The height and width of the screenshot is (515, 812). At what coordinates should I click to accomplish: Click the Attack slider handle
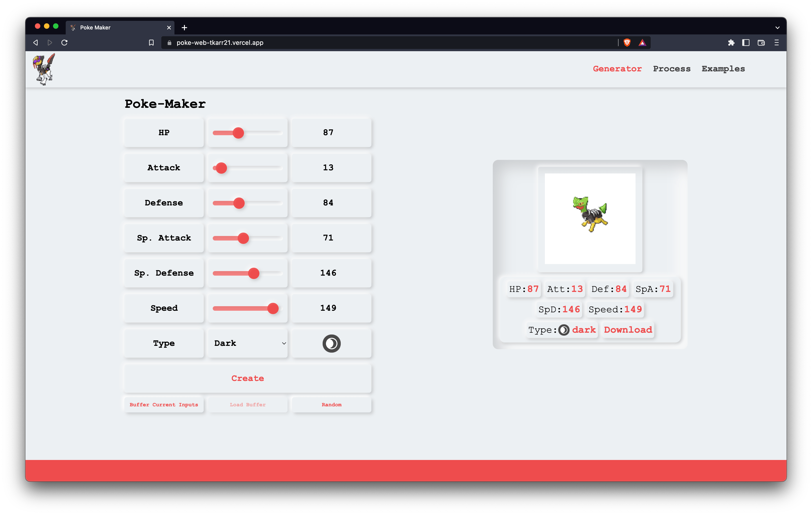pyautogui.click(x=221, y=168)
